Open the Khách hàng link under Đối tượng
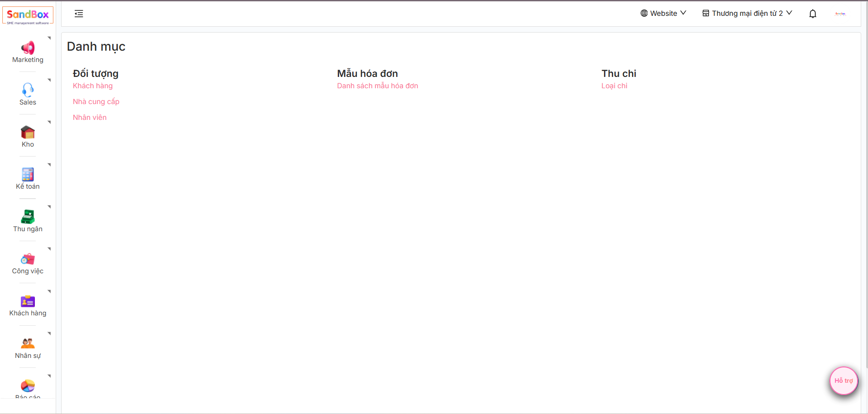868x414 pixels. [93, 86]
